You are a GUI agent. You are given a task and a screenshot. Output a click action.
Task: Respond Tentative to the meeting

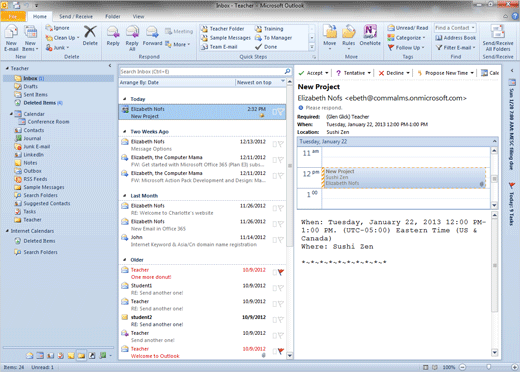[353, 73]
